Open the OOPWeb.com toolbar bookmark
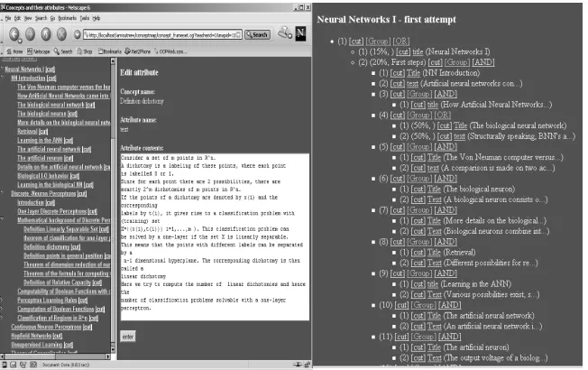This screenshot has width=588, height=370. pos(171,51)
